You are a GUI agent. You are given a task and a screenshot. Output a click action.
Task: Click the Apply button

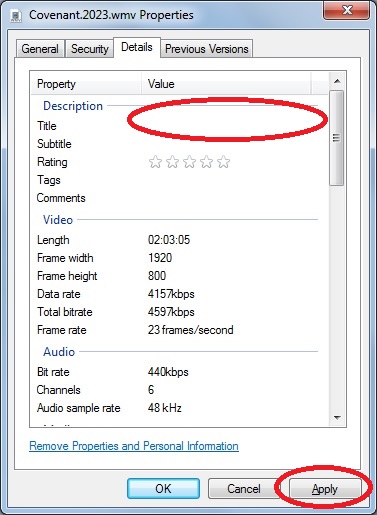coord(325,489)
